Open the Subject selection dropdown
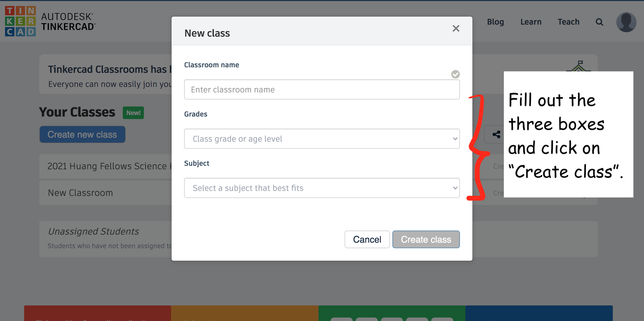644x321 pixels. pyautogui.click(x=322, y=188)
